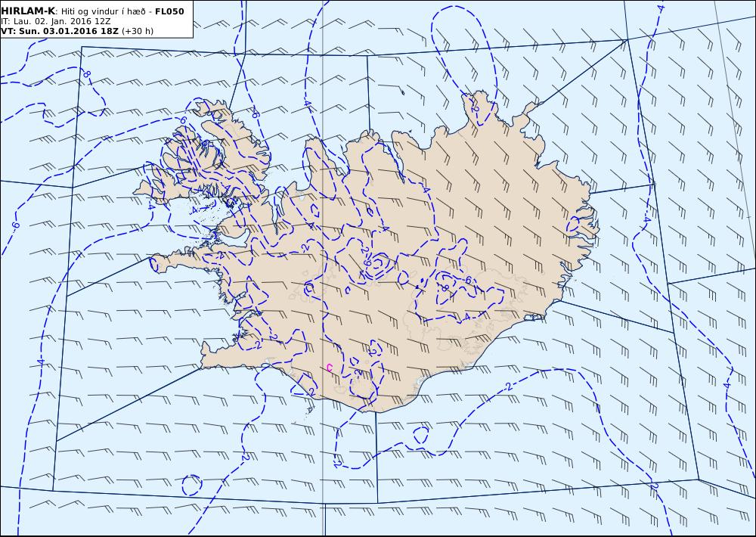Click the HIRLAM-K title text
The image size is (756, 537).
point(28,11)
